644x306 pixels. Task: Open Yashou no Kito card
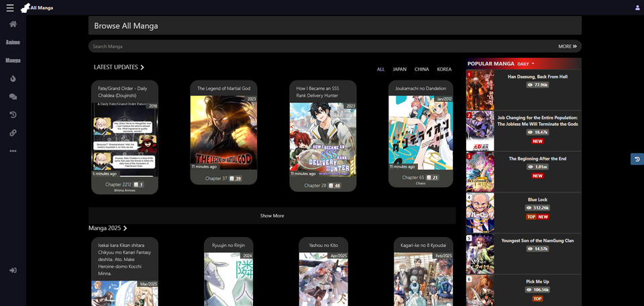pyautogui.click(x=323, y=272)
